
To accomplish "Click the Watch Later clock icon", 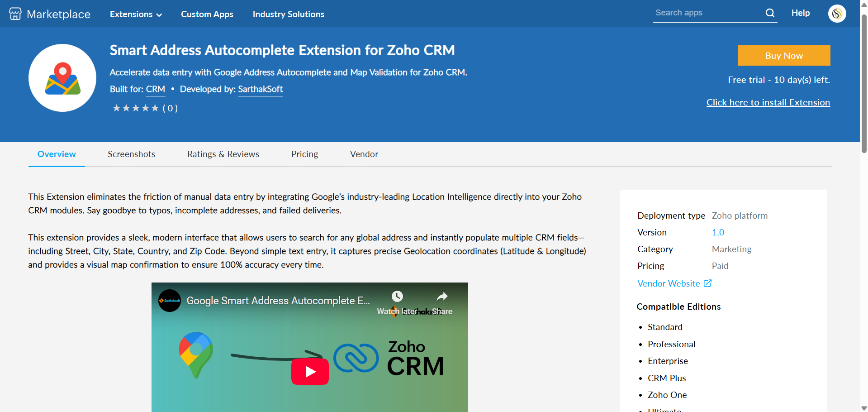I will [x=397, y=297].
